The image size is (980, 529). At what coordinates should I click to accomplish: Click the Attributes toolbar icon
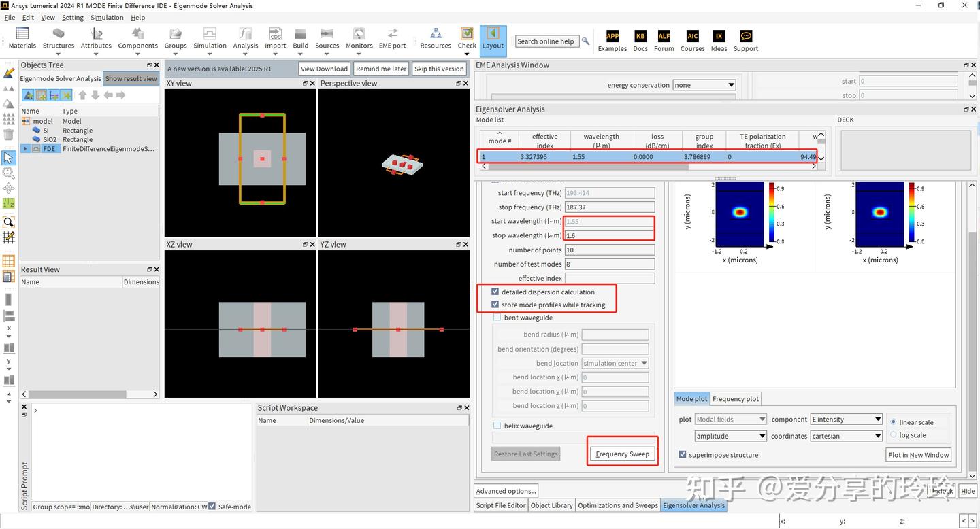point(96,33)
